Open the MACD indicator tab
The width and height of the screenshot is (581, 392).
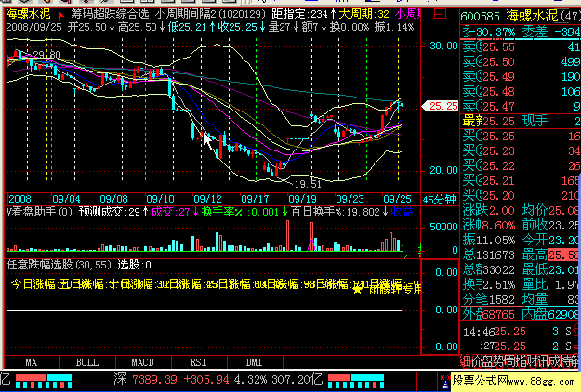(x=143, y=362)
